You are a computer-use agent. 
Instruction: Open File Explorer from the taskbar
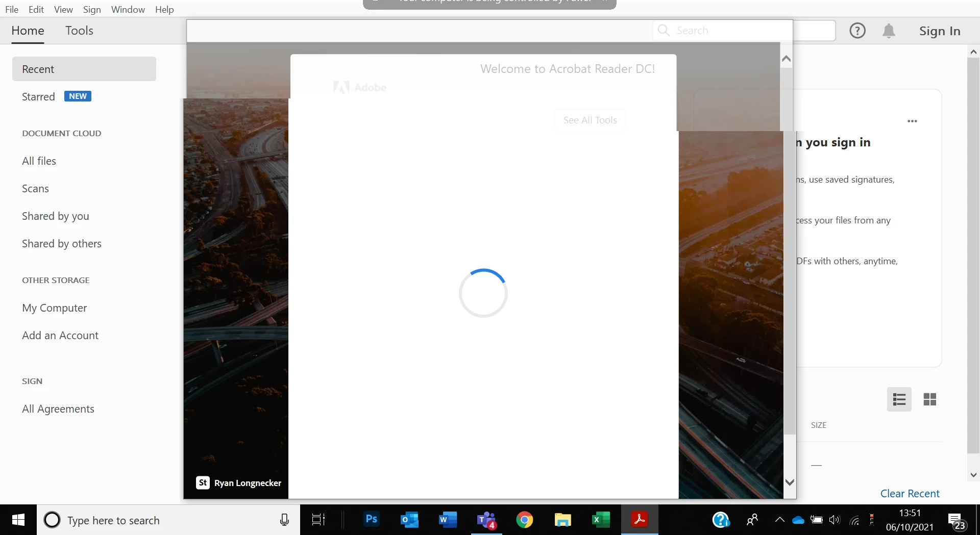(x=562, y=520)
